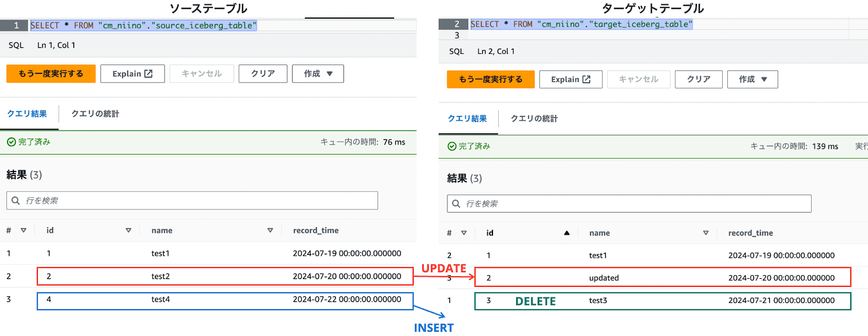
Task: Click the 完了済み check icon in source panel
Action: click(x=11, y=142)
